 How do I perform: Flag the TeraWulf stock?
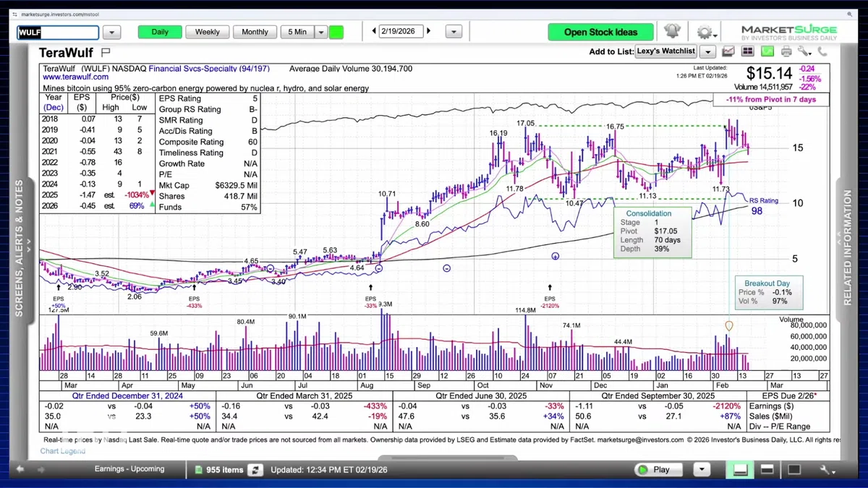pos(106,52)
